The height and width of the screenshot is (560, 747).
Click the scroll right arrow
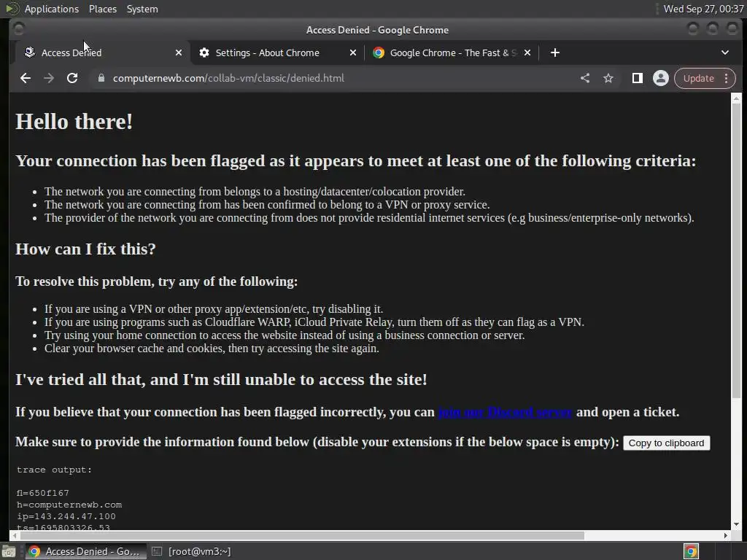click(x=725, y=535)
